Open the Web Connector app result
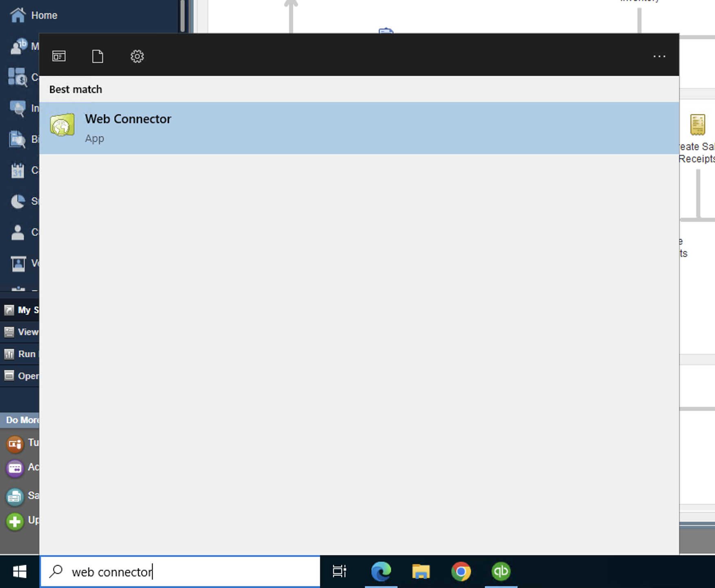Viewport: 715px width, 588px height. click(359, 128)
